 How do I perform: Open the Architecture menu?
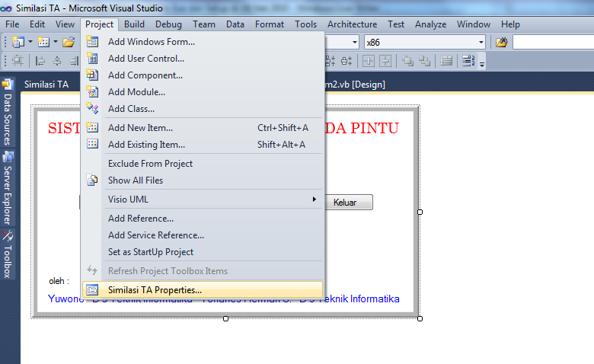(353, 24)
